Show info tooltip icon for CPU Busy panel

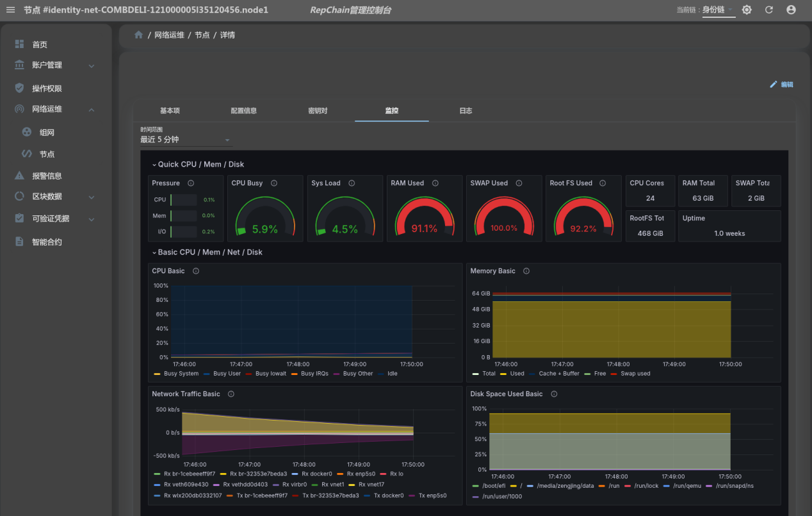tap(274, 183)
